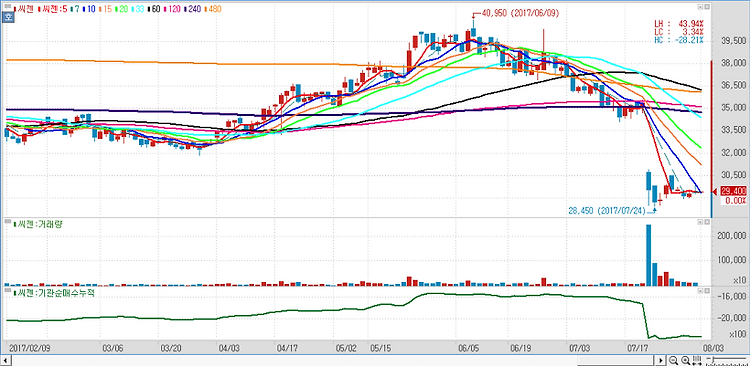This screenshot has height=366, width=750.
Task: Click the 07/17 date axis label
Action: [x=638, y=348]
